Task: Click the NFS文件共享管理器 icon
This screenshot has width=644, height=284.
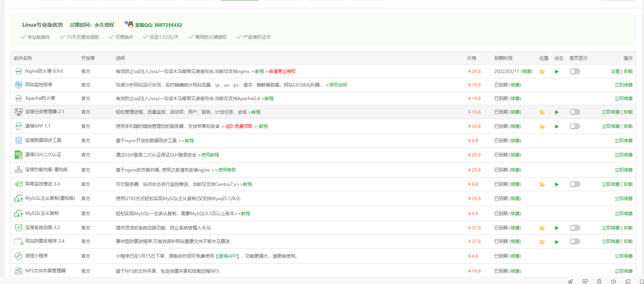Action: 18,271
